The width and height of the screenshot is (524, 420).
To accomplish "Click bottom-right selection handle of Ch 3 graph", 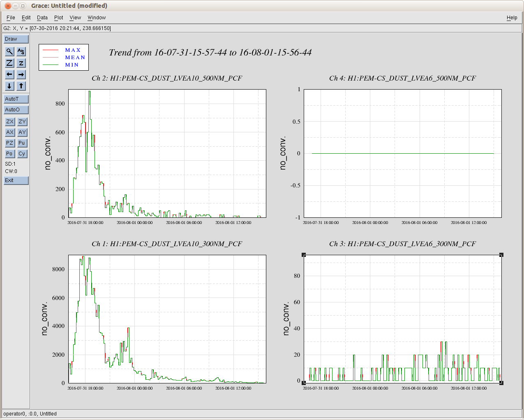I will tap(501, 383).
